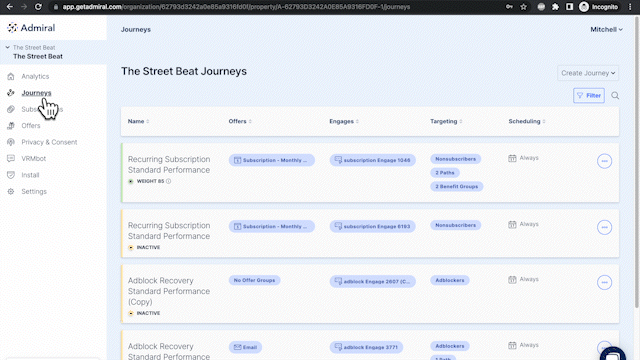Click the browser back arrow

click(10, 7)
